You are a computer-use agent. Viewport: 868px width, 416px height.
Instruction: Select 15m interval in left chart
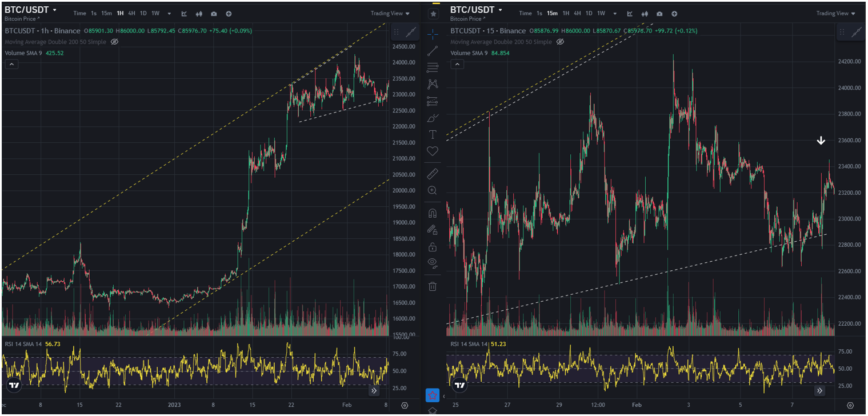106,13
